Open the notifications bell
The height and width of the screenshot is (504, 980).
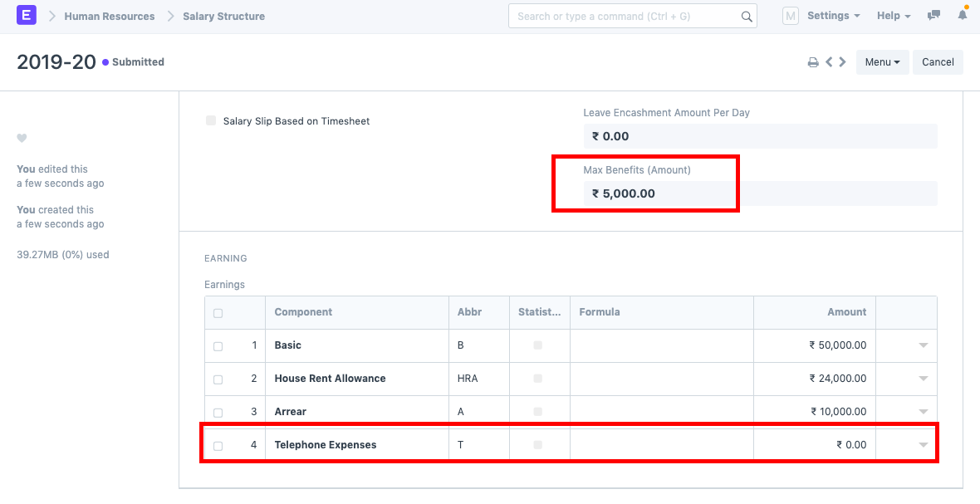point(963,16)
